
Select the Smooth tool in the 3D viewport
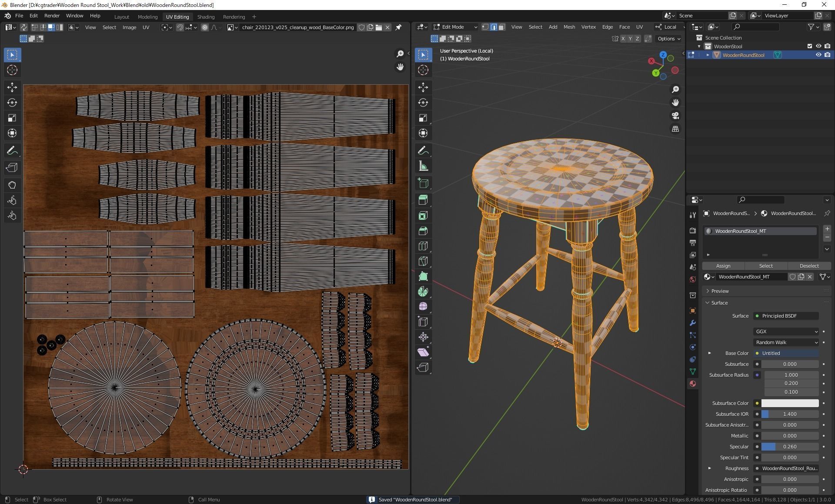(x=423, y=307)
